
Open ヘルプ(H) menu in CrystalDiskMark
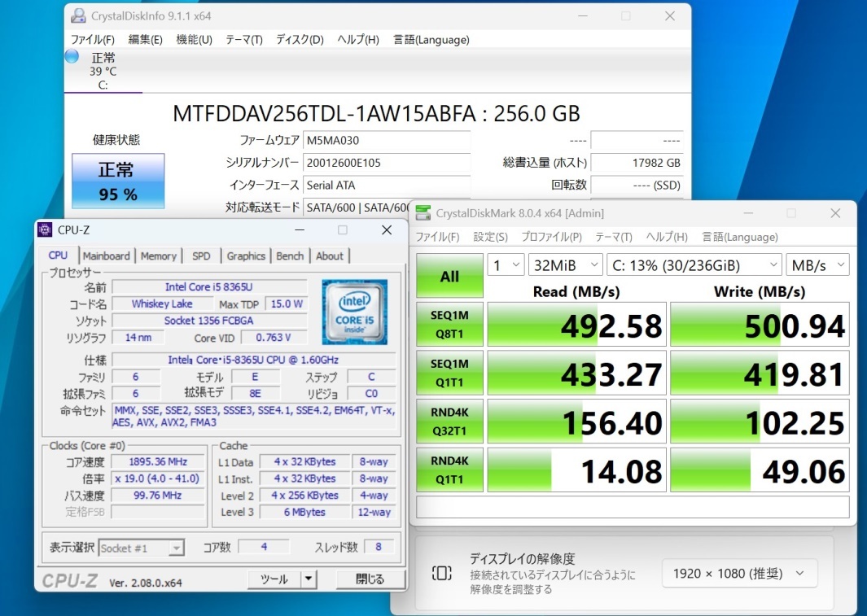click(x=667, y=237)
